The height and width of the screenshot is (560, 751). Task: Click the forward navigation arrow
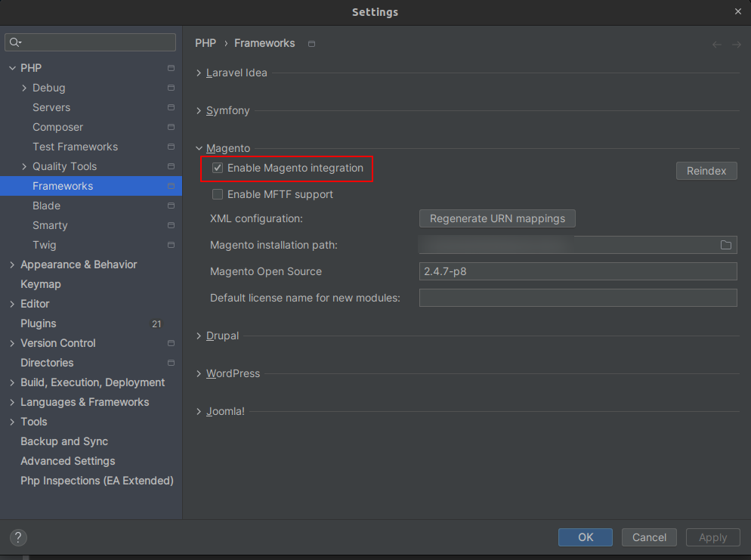pyautogui.click(x=736, y=45)
